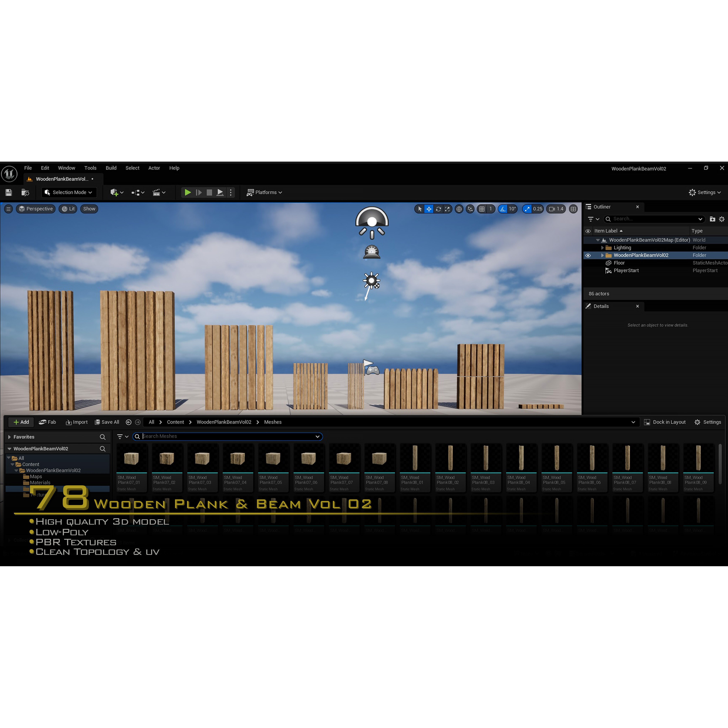
Task: Activate the select objects cursor tool
Action: [420, 209]
